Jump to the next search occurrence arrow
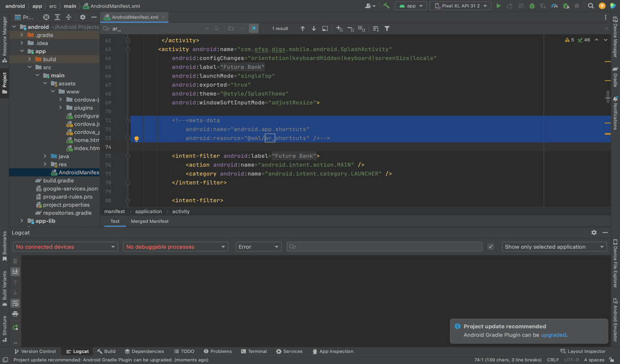620x364 pixels. coord(313,29)
